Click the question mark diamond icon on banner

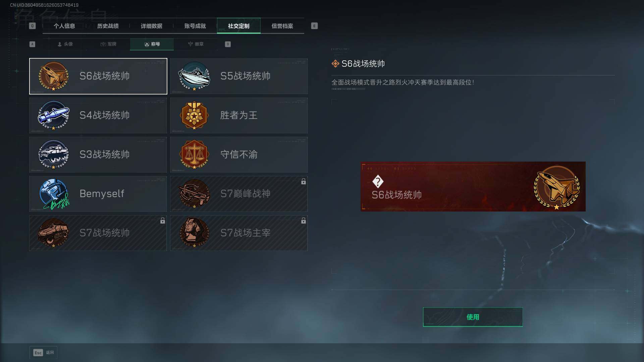378,182
